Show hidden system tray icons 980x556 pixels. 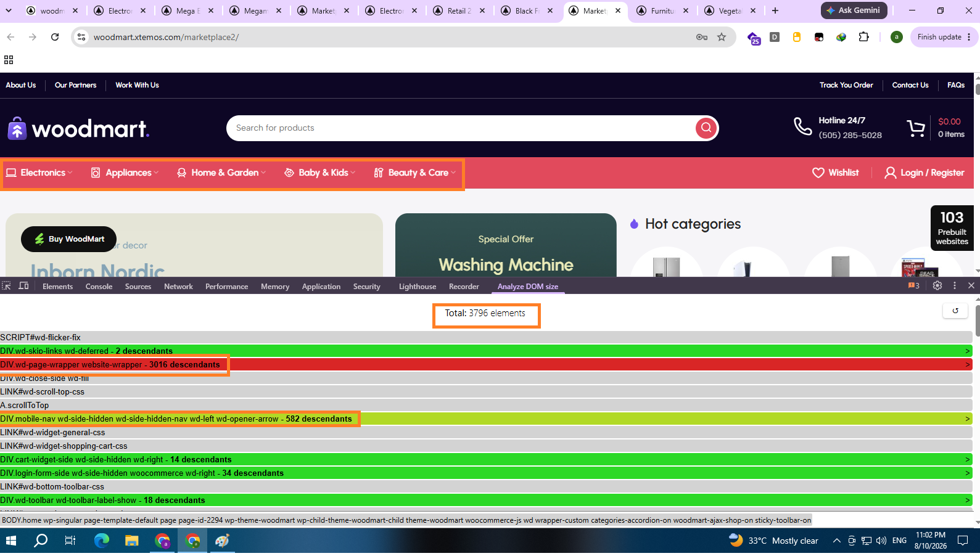[x=836, y=541]
